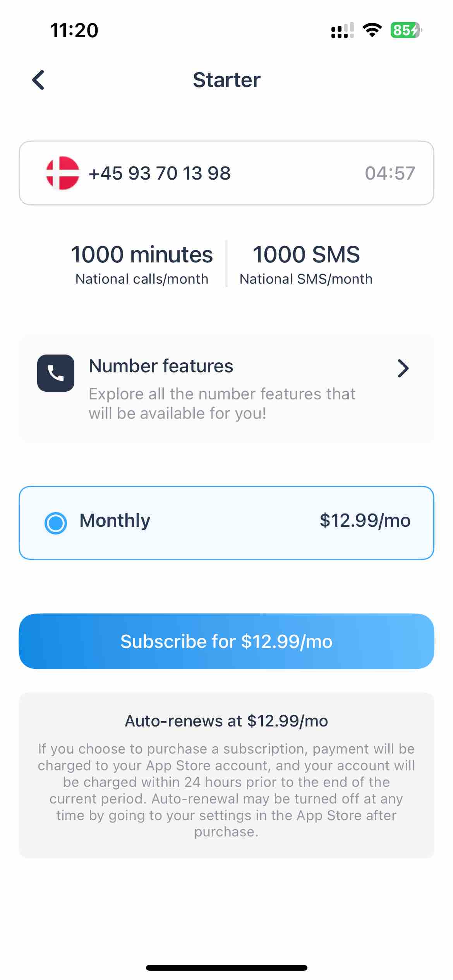Open the Number features card title
This screenshot has height=980, width=453.
pos(161,366)
